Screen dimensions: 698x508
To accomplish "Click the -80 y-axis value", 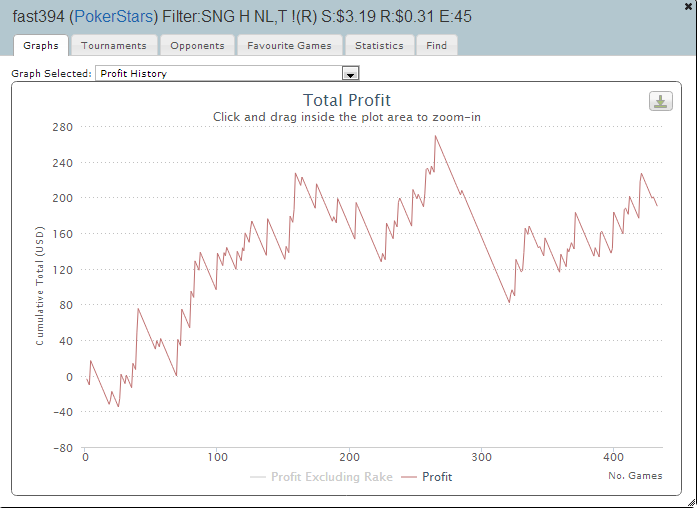I will coord(62,448).
